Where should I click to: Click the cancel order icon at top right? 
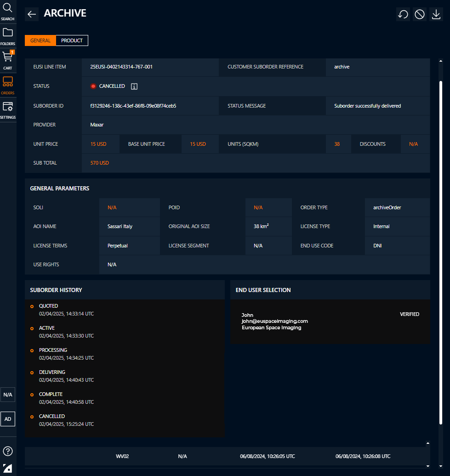tap(420, 14)
